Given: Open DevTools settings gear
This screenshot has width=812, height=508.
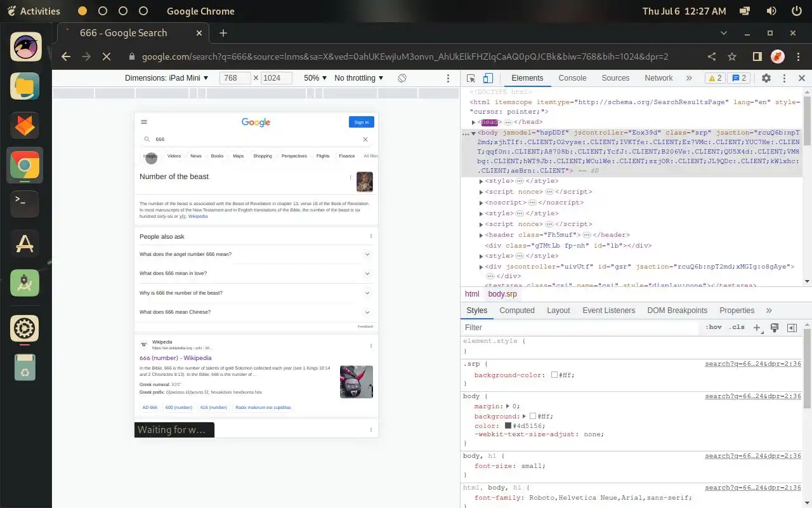Looking at the screenshot, I should coord(766,78).
